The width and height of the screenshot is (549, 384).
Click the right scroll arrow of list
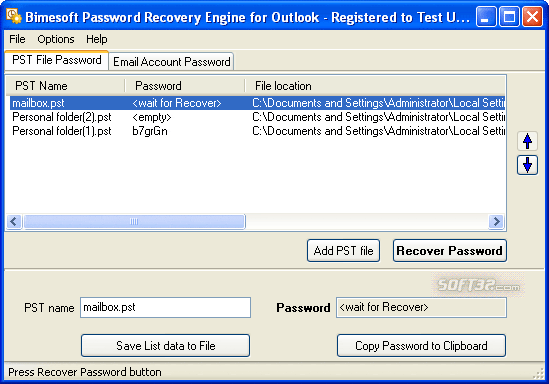pyautogui.click(x=496, y=221)
